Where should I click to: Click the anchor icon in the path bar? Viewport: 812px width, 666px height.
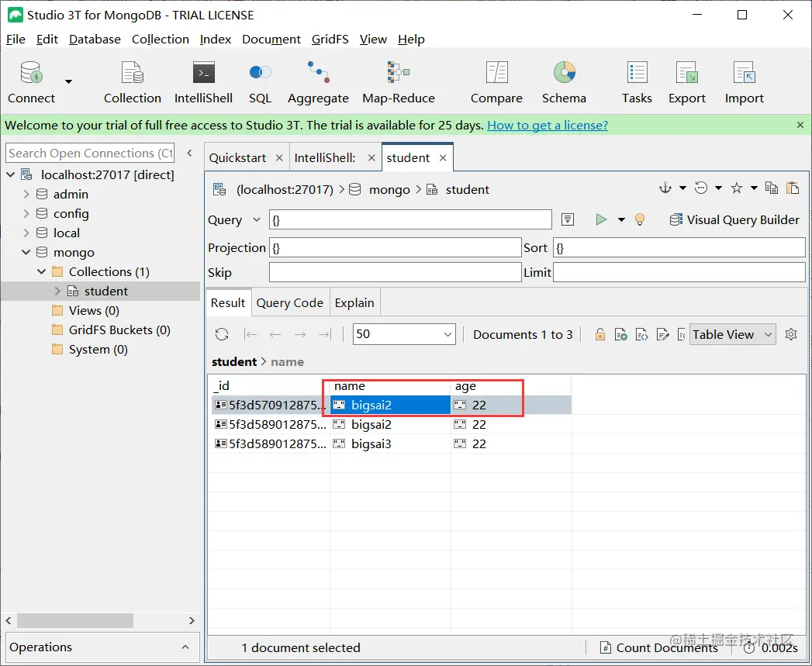point(665,188)
